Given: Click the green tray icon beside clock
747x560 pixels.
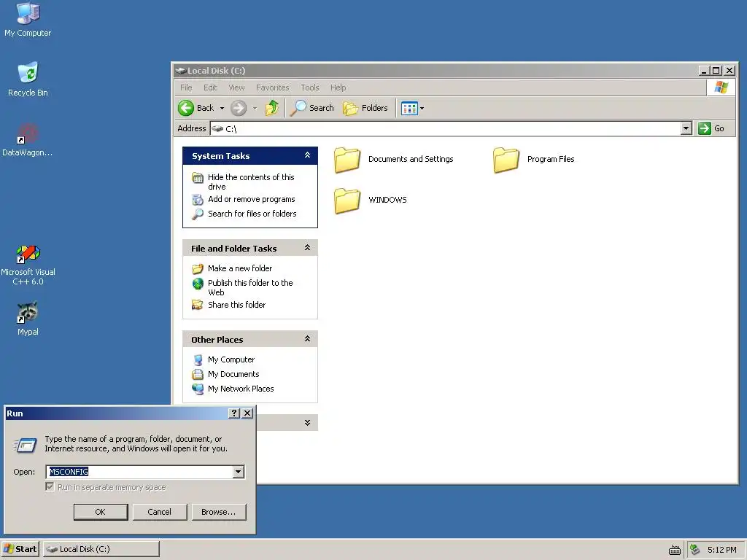Looking at the screenshot, I should click(x=695, y=550).
